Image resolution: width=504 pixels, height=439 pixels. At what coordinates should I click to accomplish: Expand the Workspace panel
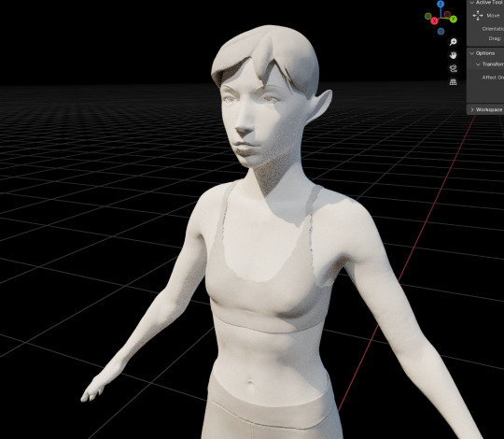pyautogui.click(x=472, y=109)
